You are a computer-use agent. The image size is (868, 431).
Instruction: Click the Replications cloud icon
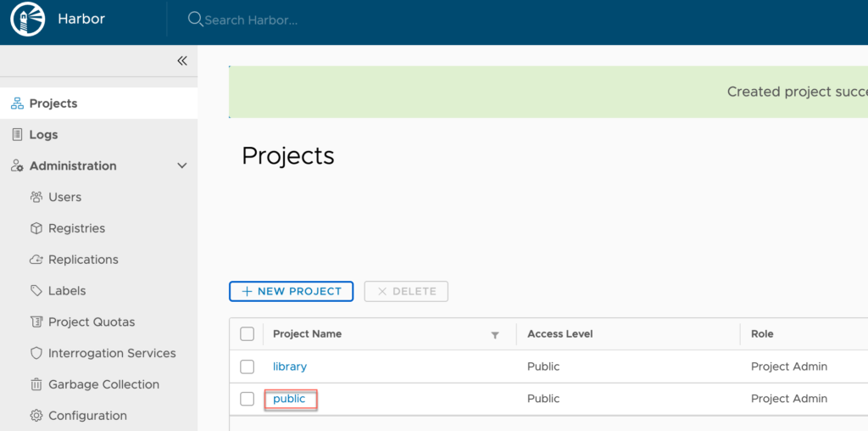point(36,260)
